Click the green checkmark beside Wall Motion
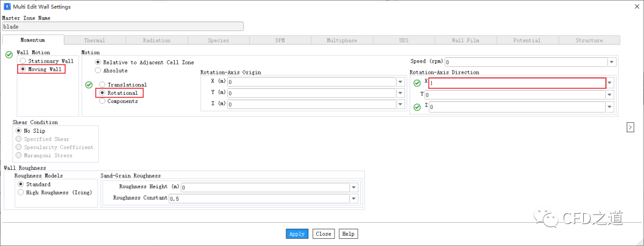Viewport: 644px width, 246px height. 9,55
